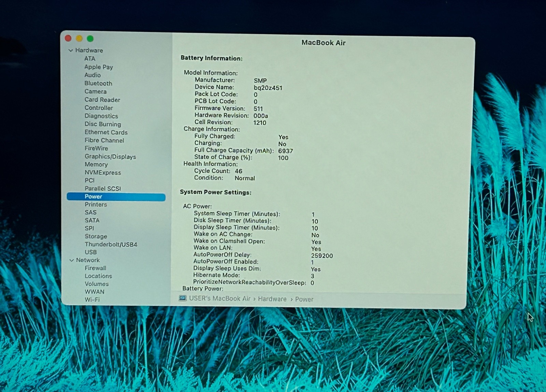Select the highlighted Power item
Screen dimensions: 546x392
click(x=116, y=197)
